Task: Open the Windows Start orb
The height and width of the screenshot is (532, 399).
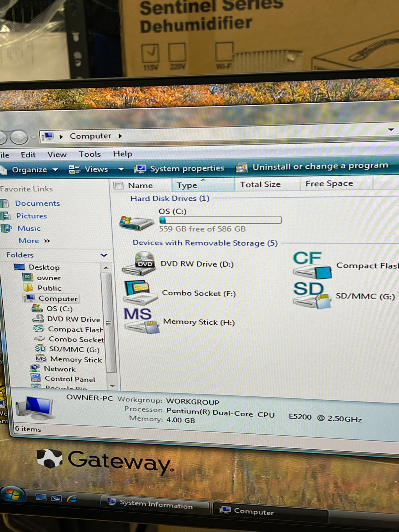Action: pyautogui.click(x=13, y=495)
